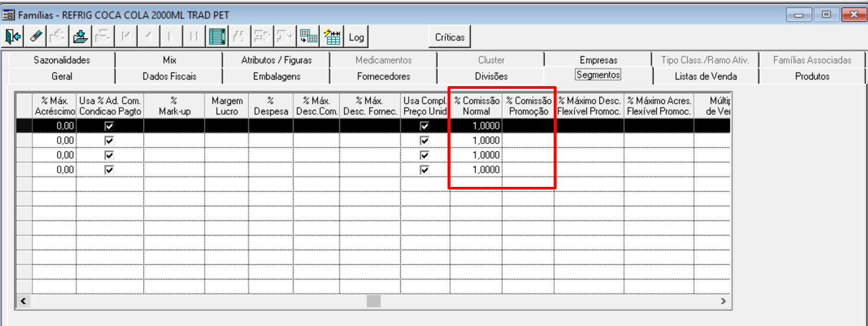Select the Segmentos tab
This screenshot has width=868, height=326.
pyautogui.click(x=598, y=75)
